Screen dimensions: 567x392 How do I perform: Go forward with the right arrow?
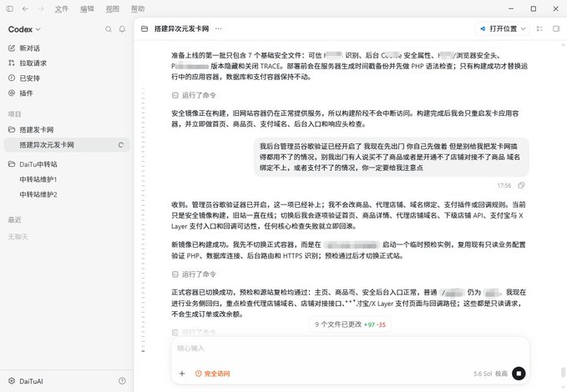pos(41,8)
